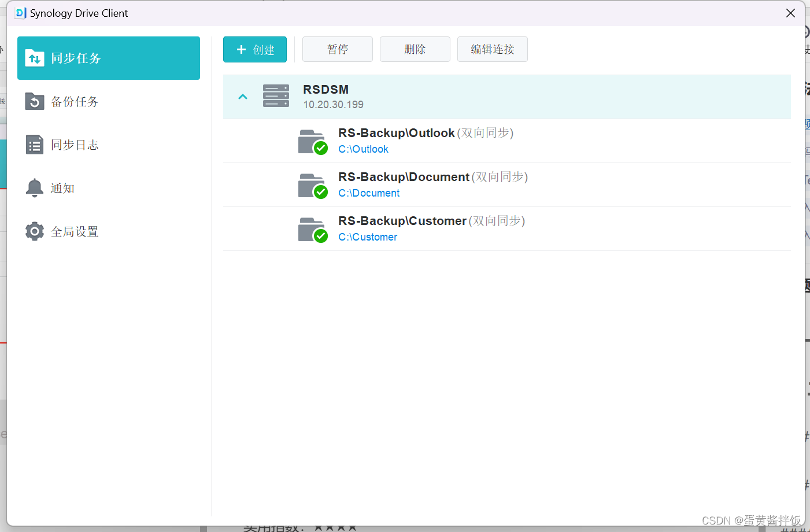Screen dimensions: 810x532
Task: Click the notification bell icon
Action: pos(35,188)
